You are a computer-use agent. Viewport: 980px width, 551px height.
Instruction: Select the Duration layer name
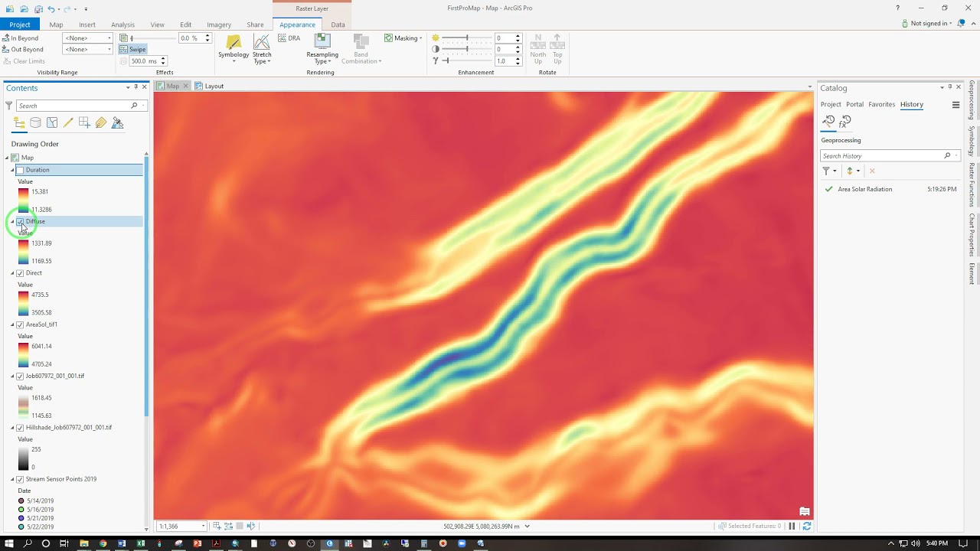(x=38, y=170)
